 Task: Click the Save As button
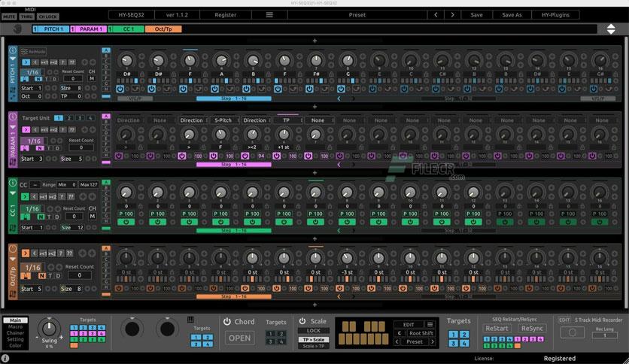512,15
